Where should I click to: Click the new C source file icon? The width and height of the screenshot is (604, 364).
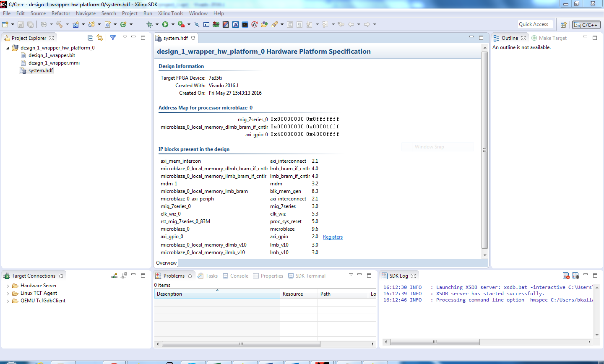point(107,24)
